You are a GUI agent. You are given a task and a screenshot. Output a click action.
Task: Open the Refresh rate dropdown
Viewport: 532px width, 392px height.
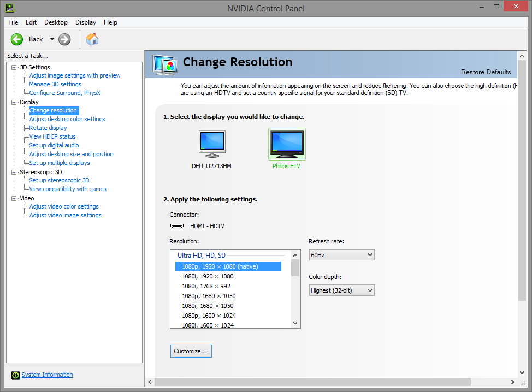pyautogui.click(x=342, y=255)
